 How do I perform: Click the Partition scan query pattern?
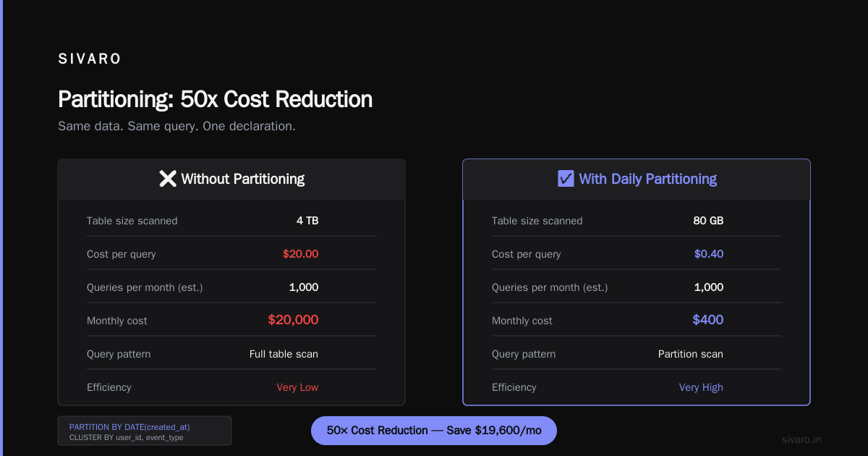[x=691, y=354]
